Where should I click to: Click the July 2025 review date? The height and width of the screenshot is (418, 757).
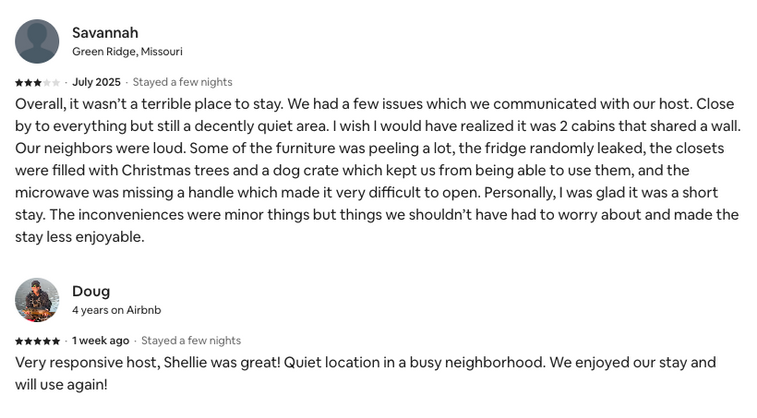click(x=96, y=82)
